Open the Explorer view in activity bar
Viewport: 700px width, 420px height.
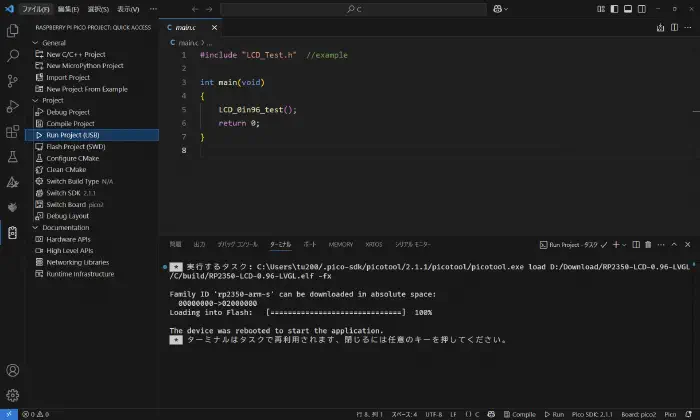pos(13,30)
